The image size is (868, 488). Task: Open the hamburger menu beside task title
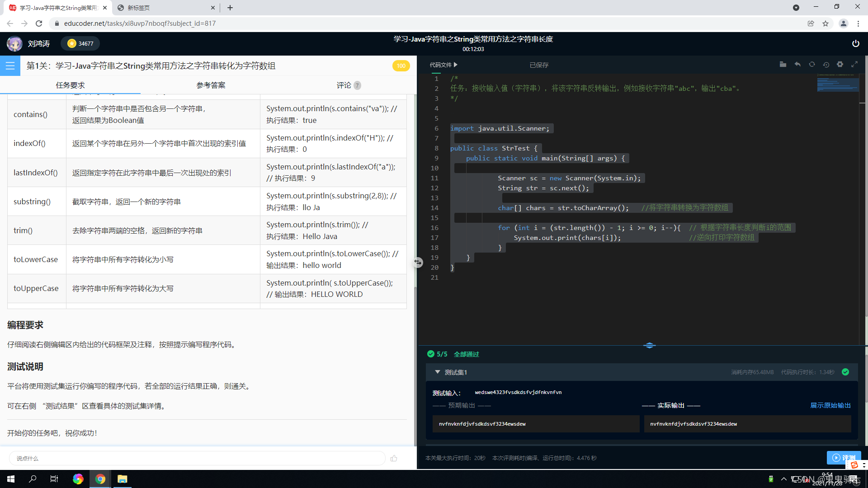tap(10, 66)
